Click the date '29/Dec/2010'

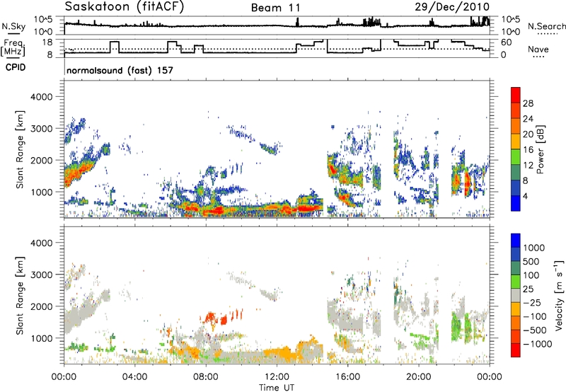[x=452, y=7]
